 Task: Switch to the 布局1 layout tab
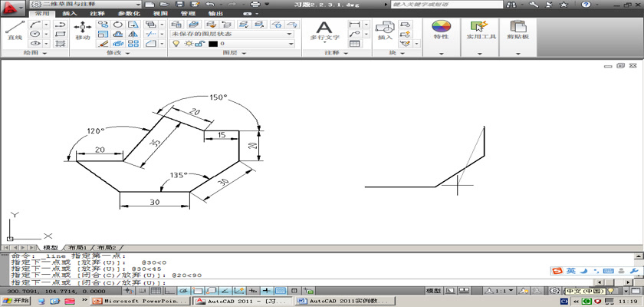(78, 247)
